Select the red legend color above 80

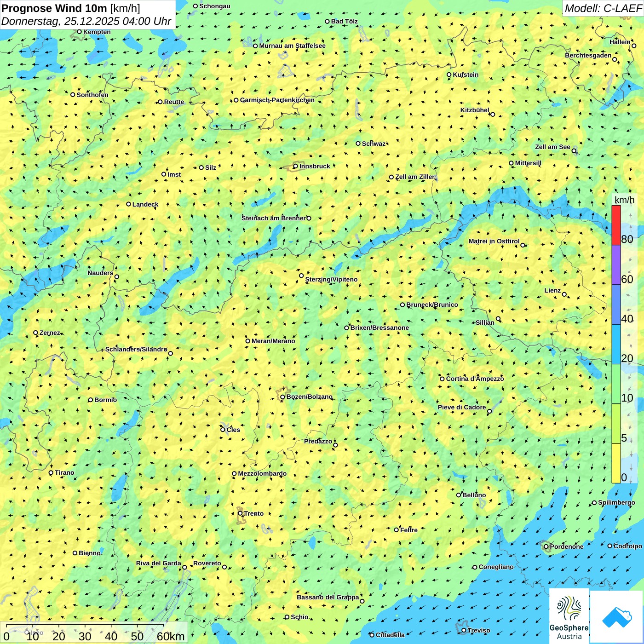pos(616,225)
